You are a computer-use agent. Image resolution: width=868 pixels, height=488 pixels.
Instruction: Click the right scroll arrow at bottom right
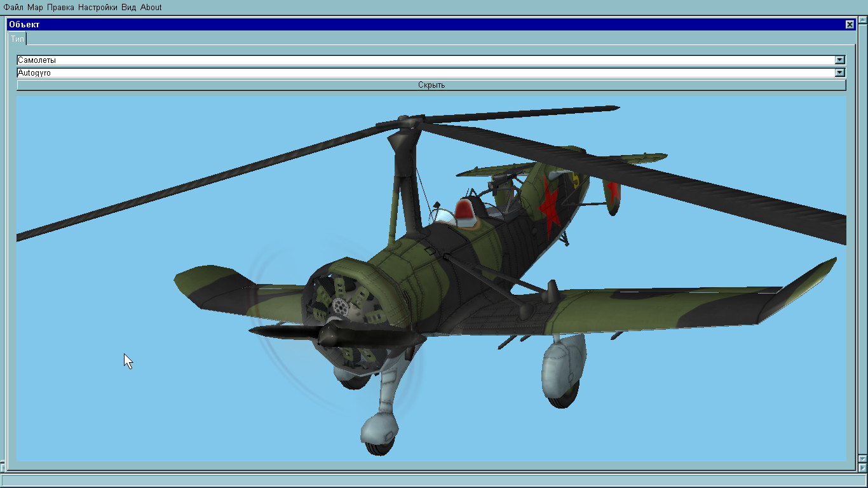(x=863, y=467)
